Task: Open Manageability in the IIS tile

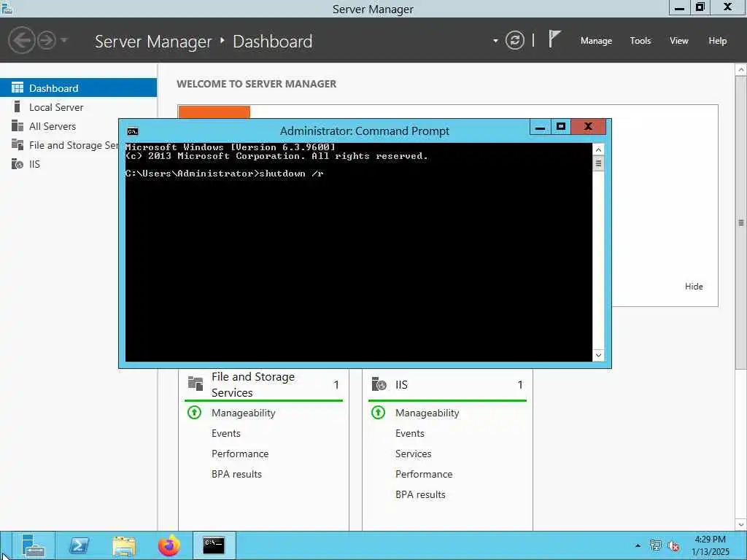Action: coord(427,413)
